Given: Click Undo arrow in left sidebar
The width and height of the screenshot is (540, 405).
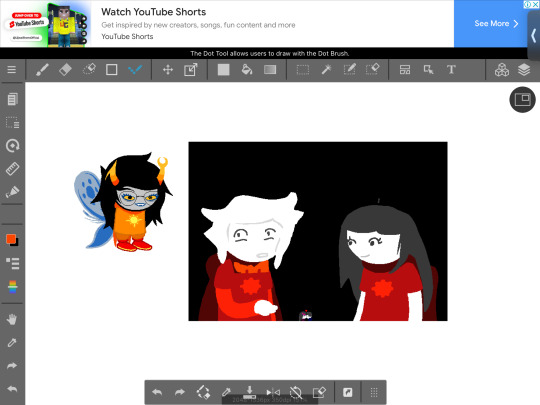Looking at the screenshot, I should pyautogui.click(x=12, y=389).
